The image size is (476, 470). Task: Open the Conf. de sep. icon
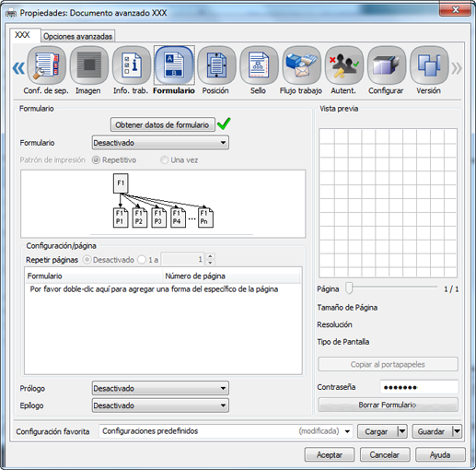click(x=46, y=65)
